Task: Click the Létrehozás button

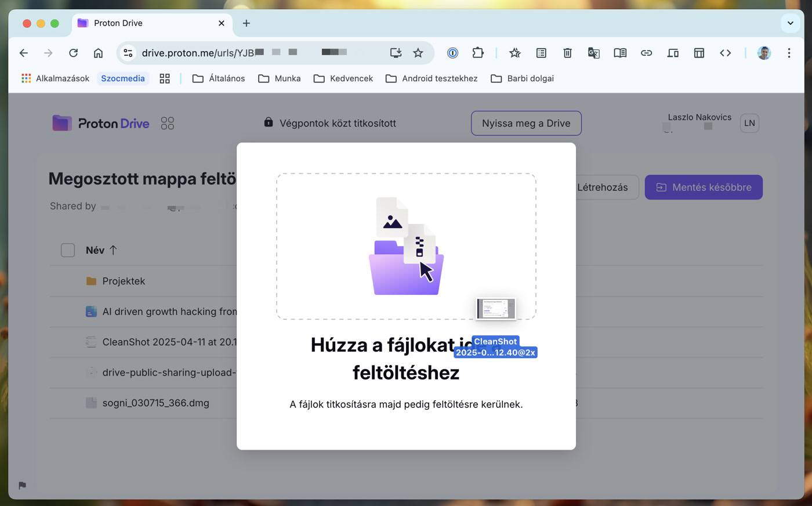Action: (603, 187)
